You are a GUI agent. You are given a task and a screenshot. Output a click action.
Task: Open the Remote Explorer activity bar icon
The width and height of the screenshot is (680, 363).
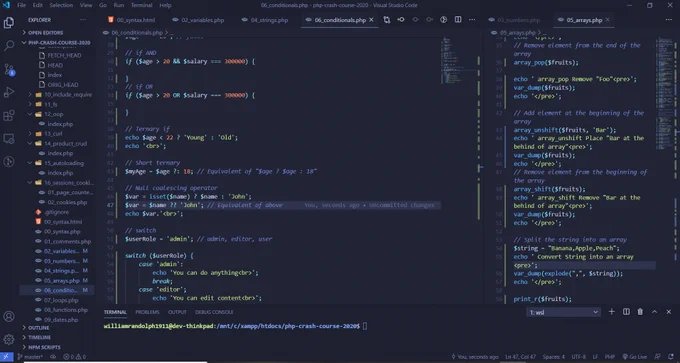(9, 139)
